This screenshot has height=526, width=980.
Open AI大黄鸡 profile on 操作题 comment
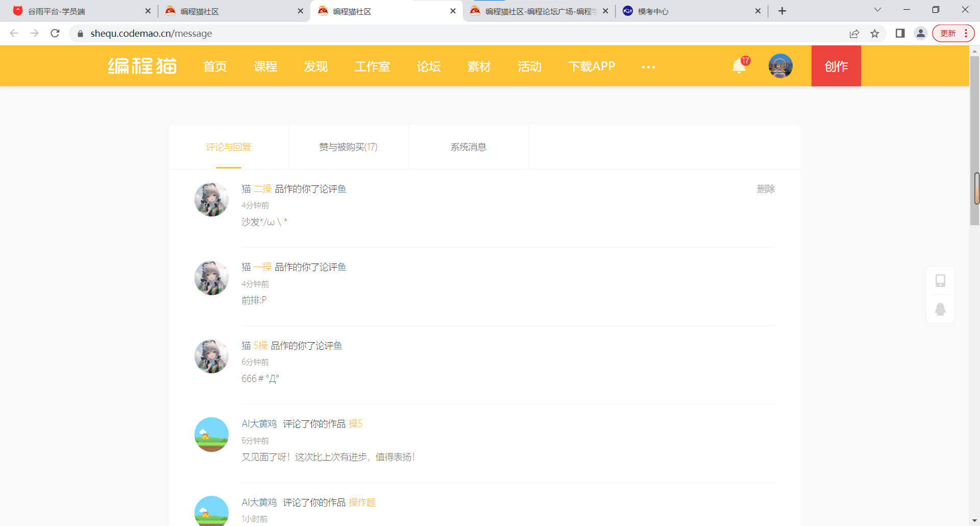tap(259, 503)
